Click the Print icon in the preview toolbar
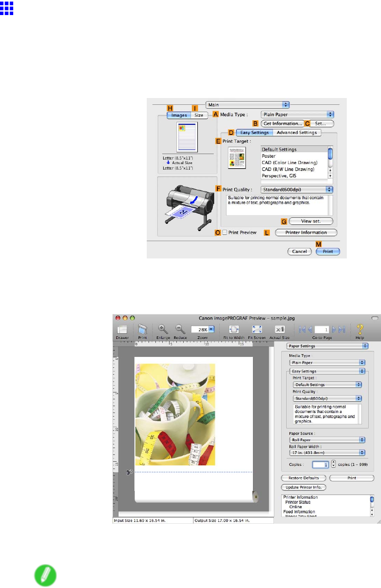The image size is (381, 588). 142,330
